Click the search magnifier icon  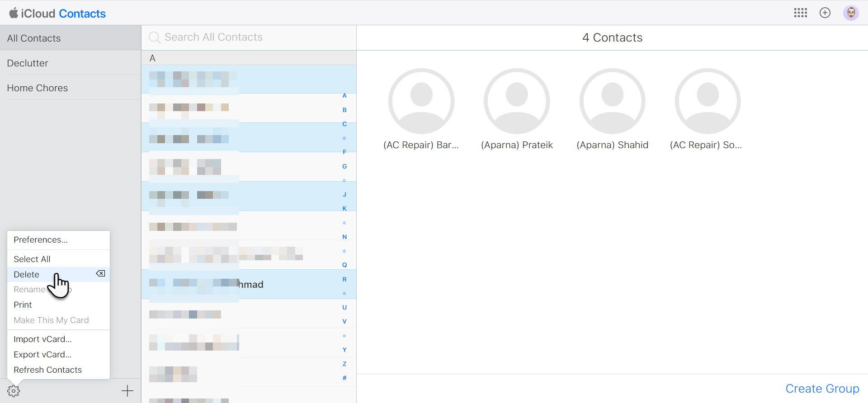click(x=155, y=37)
